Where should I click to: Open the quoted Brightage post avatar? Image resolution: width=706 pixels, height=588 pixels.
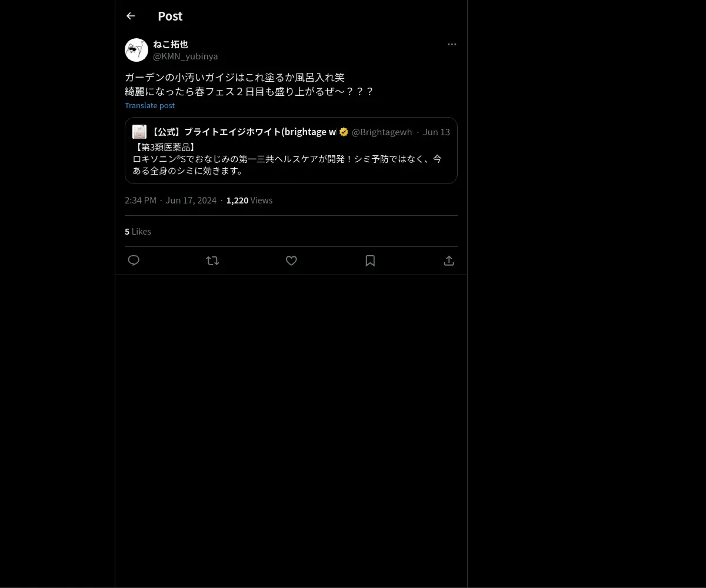(x=139, y=132)
